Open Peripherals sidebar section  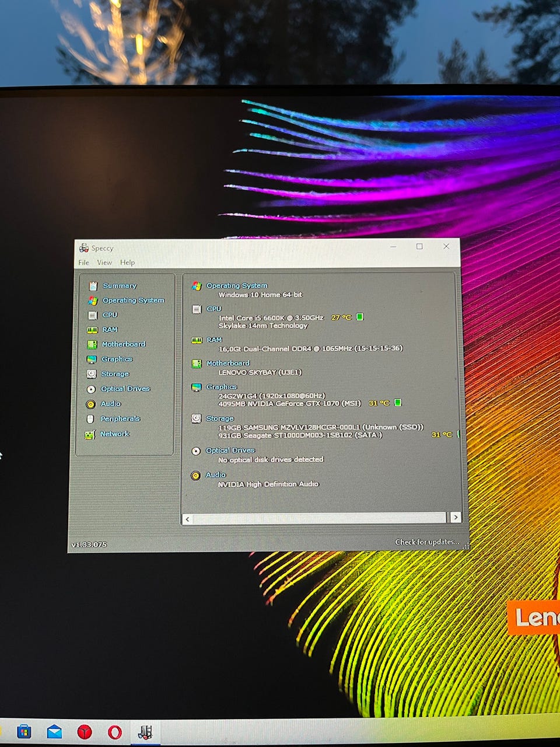tap(120, 419)
